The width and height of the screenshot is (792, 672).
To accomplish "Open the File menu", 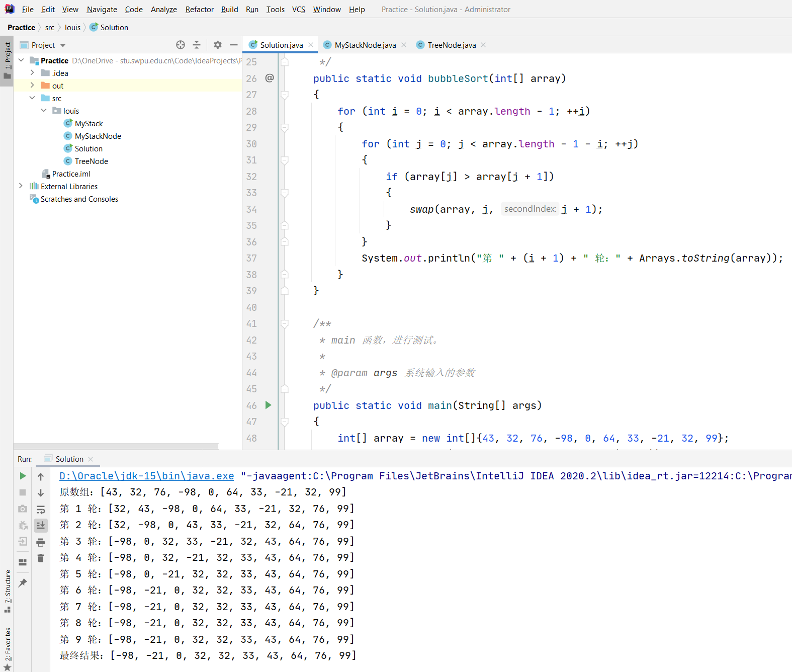I will [x=28, y=9].
